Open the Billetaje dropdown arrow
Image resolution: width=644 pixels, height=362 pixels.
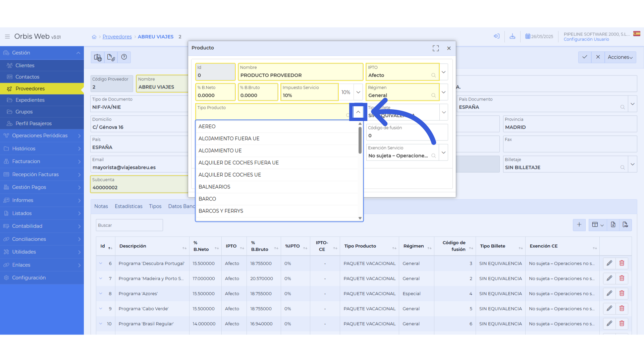(x=633, y=164)
